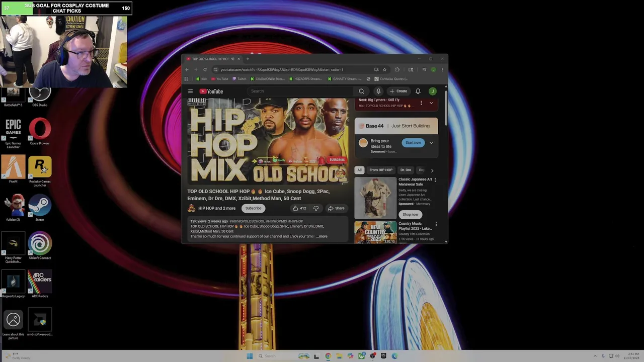Viewport: 644px width, 362px height.
Task: Open the Chrome profile avatar in toolbar
Action: pyautogui.click(x=433, y=69)
